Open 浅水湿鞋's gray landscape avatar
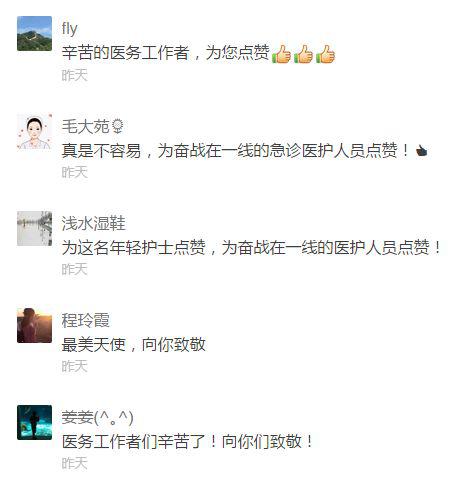Viewport: 458px width, 481px height. click(x=34, y=228)
